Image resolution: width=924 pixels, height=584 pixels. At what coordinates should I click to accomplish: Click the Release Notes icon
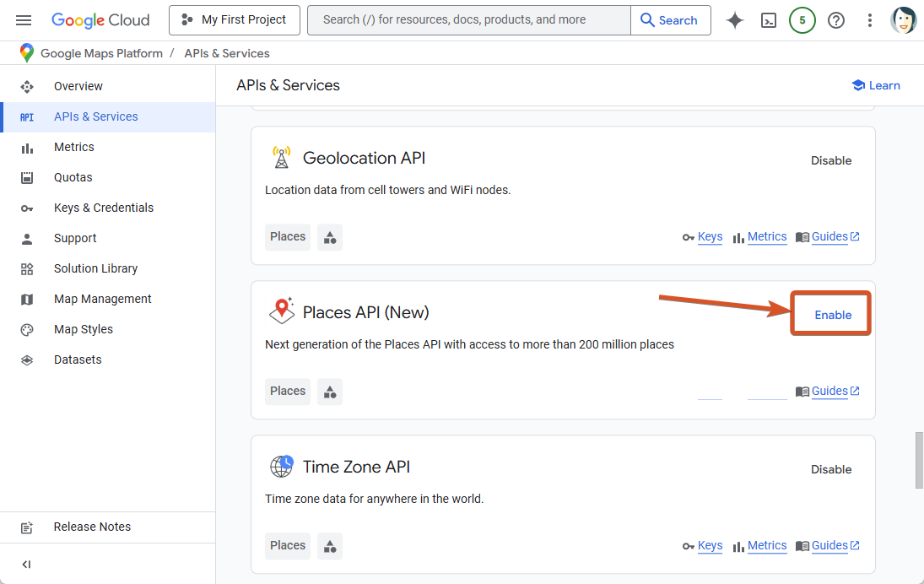pos(27,528)
